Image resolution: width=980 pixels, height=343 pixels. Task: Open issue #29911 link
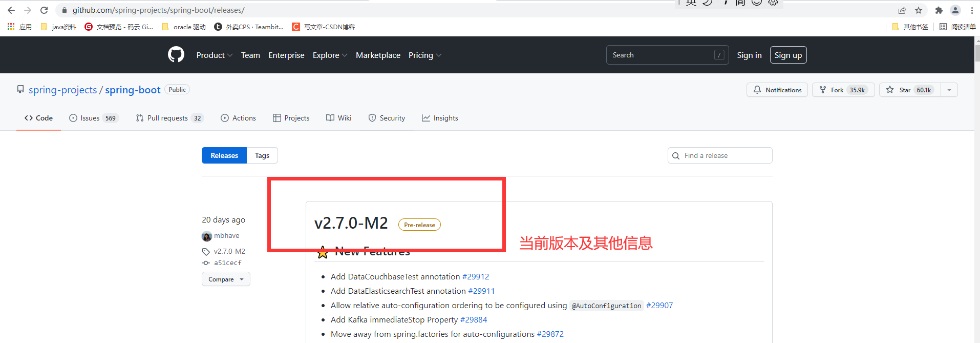coord(481,291)
